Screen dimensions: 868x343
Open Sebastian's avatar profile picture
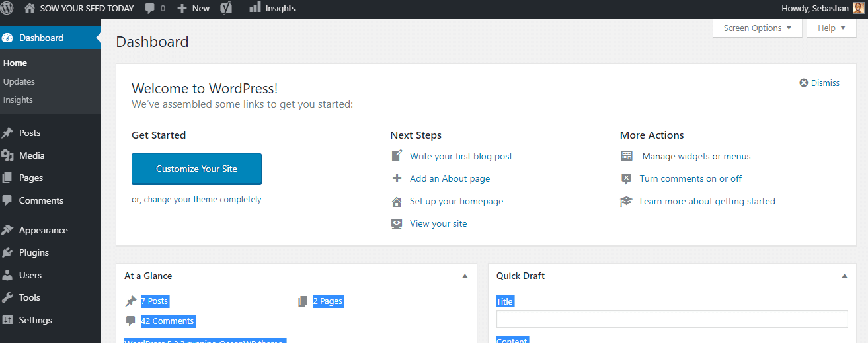858,9
